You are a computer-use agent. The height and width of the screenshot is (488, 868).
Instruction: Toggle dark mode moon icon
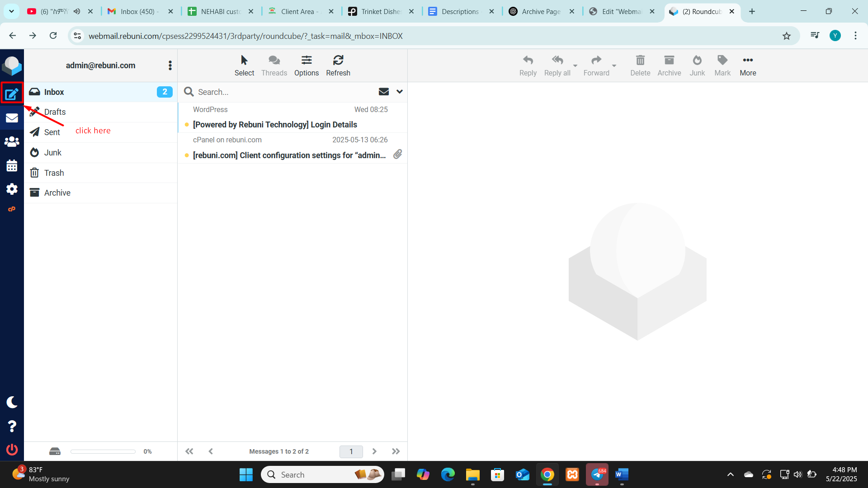(12, 402)
